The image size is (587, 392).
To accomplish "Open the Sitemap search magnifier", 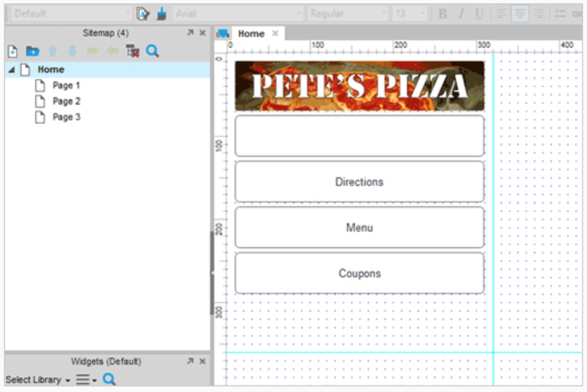I will 153,51.
